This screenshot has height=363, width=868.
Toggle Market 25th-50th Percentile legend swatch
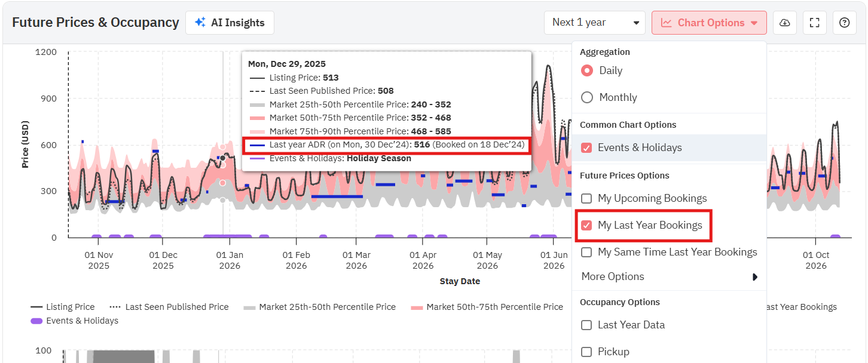249,307
